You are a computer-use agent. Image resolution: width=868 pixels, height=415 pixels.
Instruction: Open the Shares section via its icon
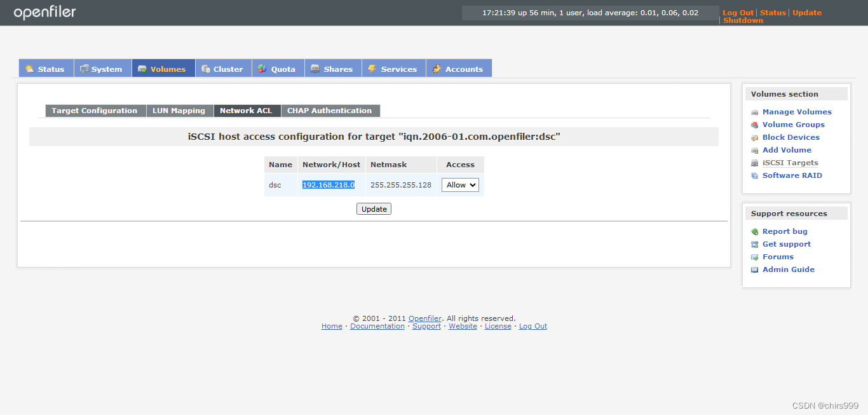point(315,68)
